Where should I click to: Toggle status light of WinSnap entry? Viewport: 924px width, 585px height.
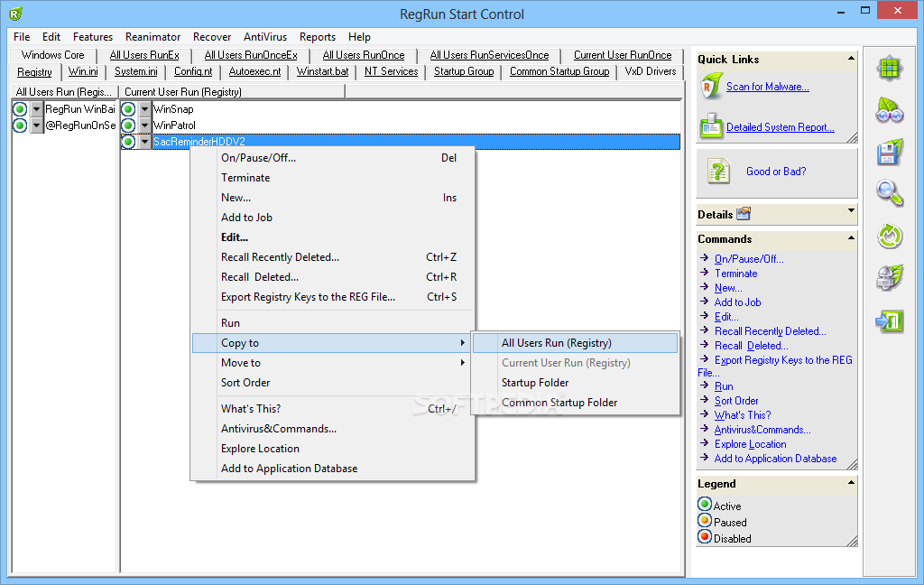[128, 109]
